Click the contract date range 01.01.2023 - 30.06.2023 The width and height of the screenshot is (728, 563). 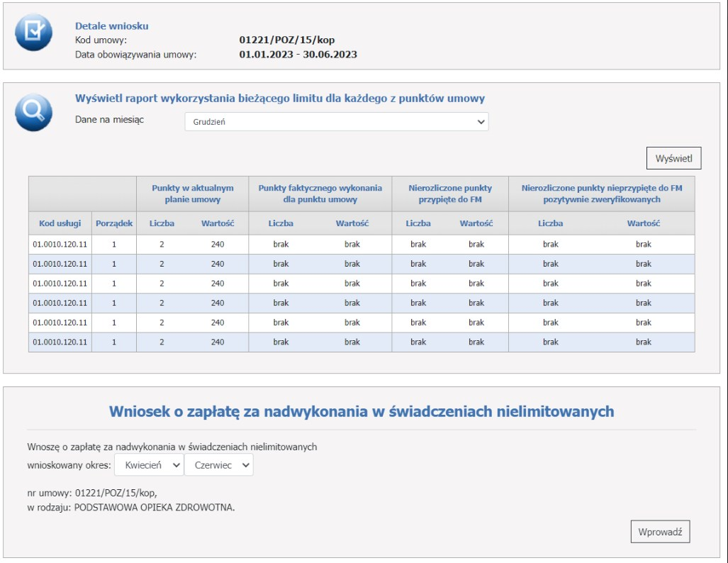click(x=298, y=55)
